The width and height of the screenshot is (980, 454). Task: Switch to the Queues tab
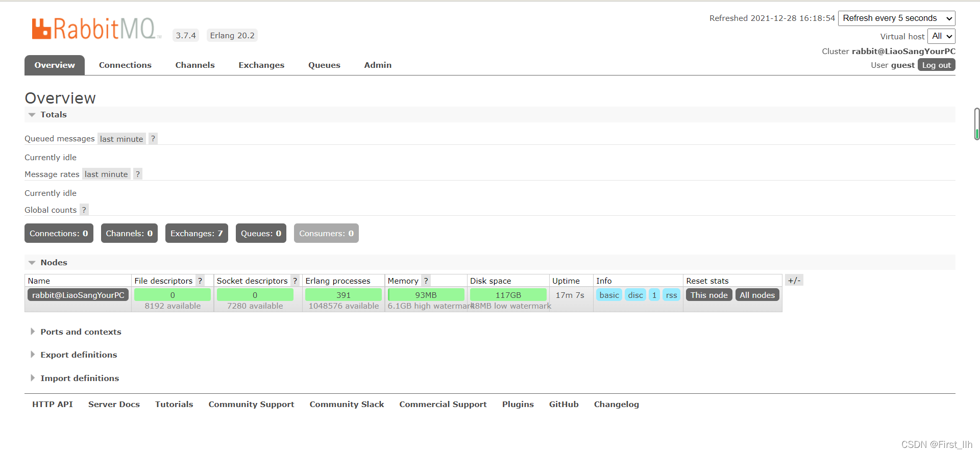(324, 65)
